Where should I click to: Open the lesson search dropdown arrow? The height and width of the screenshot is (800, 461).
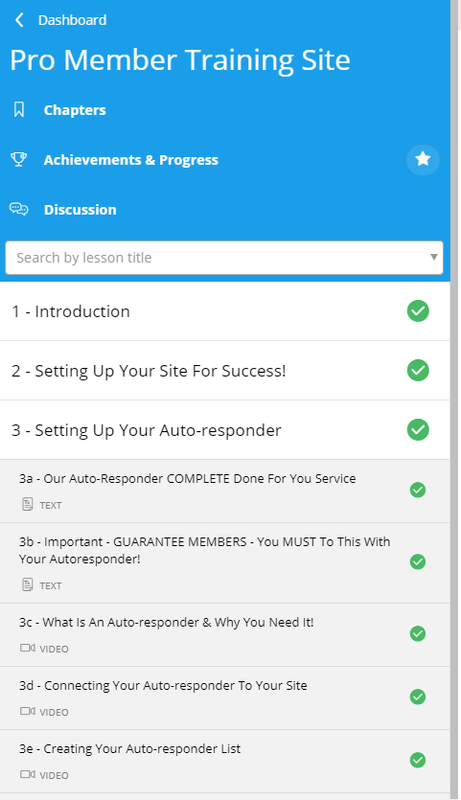433,257
